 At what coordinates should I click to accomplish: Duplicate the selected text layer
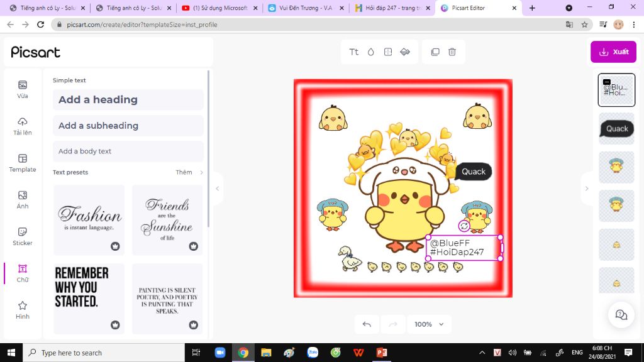coord(435,52)
